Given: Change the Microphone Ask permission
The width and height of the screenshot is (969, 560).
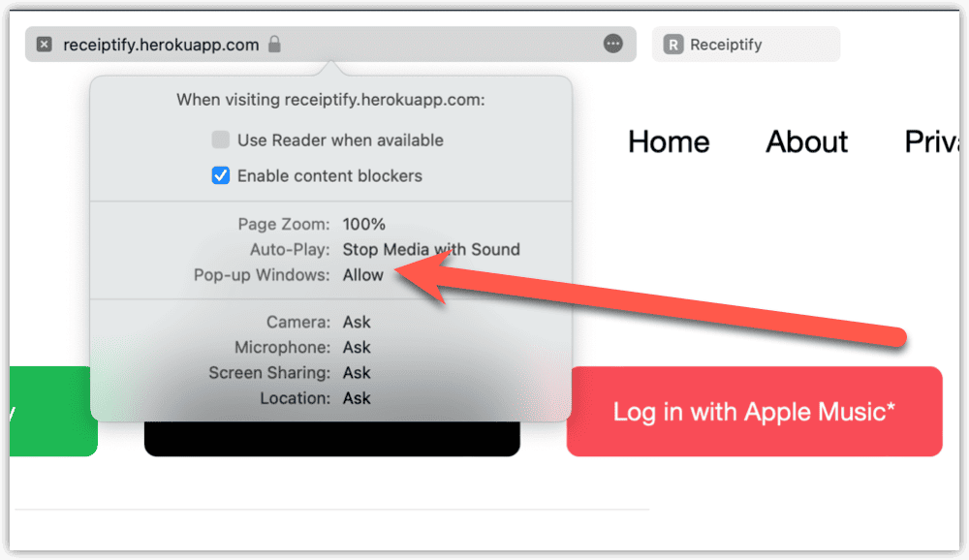Looking at the screenshot, I should coord(357,348).
